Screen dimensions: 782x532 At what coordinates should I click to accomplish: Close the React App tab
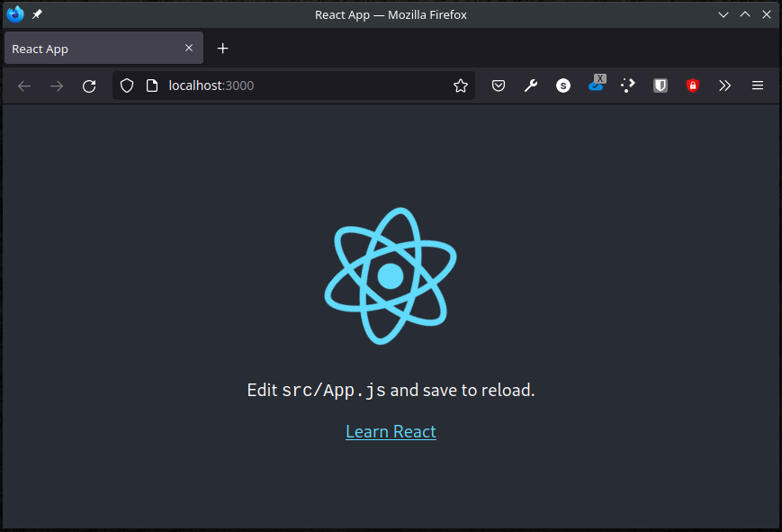[x=189, y=48]
